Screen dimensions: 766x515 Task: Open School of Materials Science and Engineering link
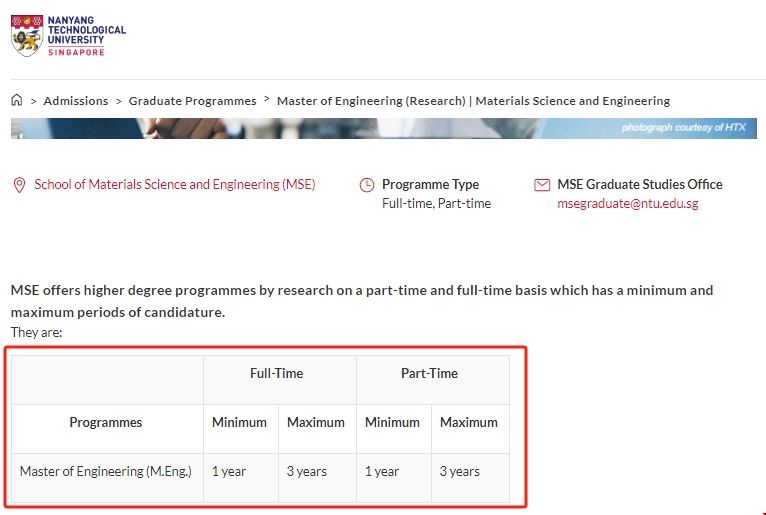click(x=175, y=185)
